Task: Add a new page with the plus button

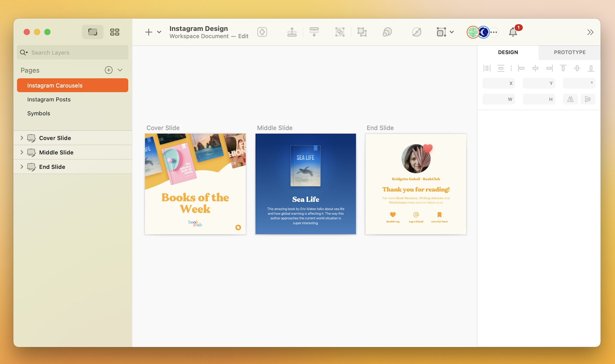Action: pos(108,70)
